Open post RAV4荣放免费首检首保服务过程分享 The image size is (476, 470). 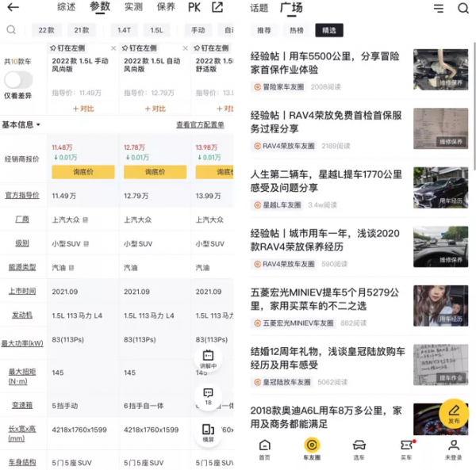tap(326, 122)
